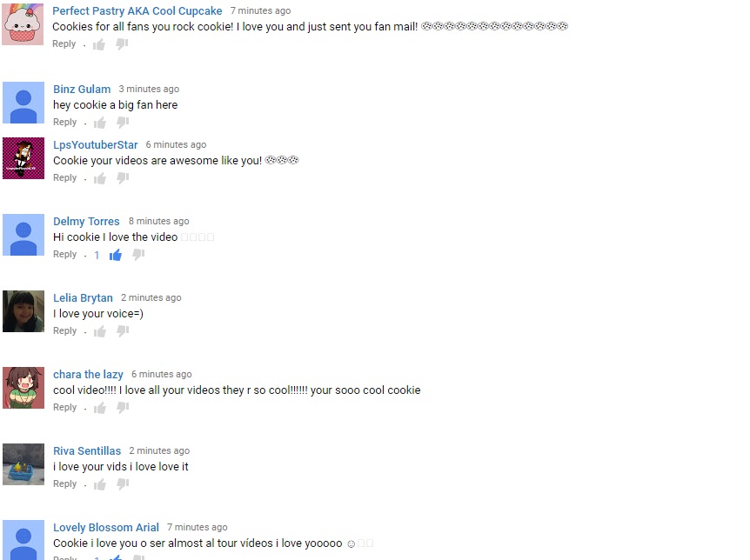Reply to chara the lazy's comment

[64, 407]
